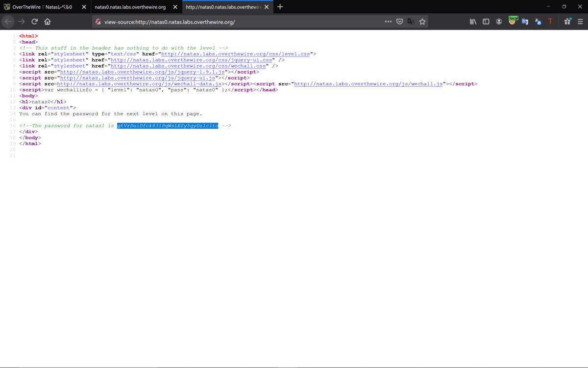This screenshot has height=368, width=588.
Task: Click the wechallinfo variable script line
Action: click(148, 90)
